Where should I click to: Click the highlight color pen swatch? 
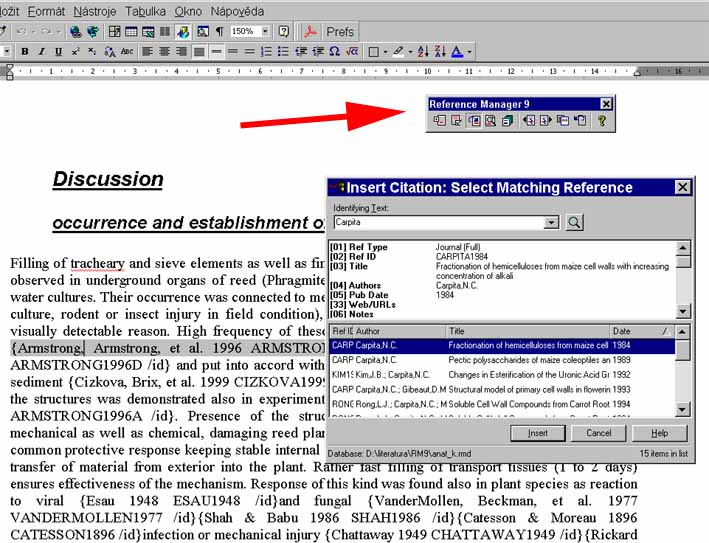pyautogui.click(x=398, y=52)
